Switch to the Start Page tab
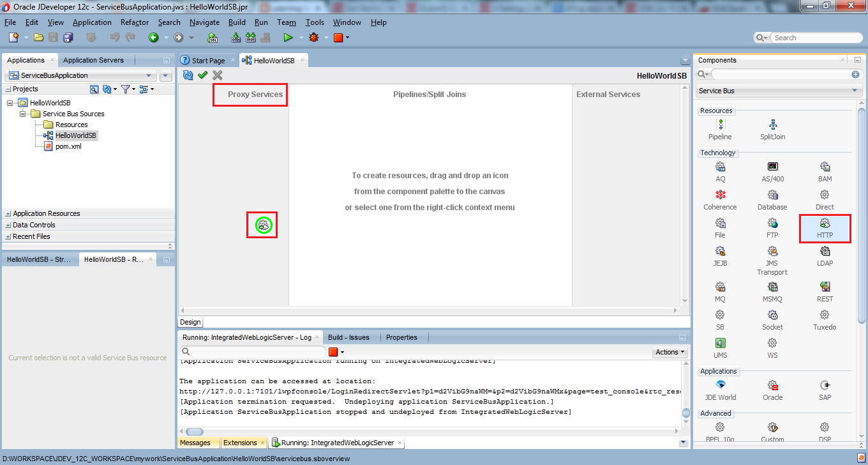Screen dimensions: 868x465 (208, 61)
